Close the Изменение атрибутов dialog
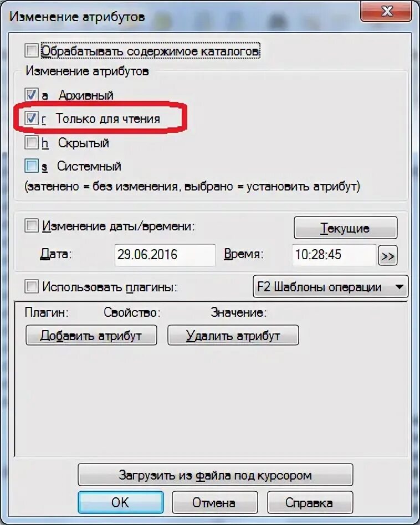The height and width of the screenshot is (525, 420). point(386,11)
